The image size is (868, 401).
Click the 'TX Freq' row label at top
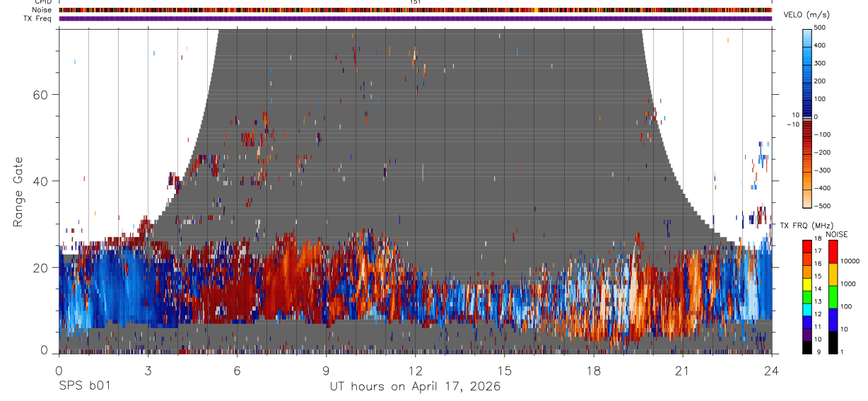[x=38, y=18]
